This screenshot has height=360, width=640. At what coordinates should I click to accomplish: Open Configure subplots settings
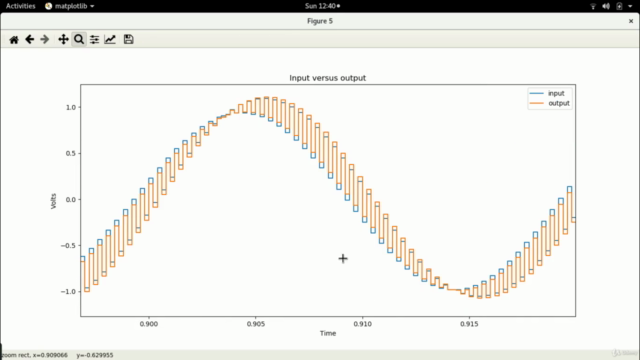tap(94, 40)
